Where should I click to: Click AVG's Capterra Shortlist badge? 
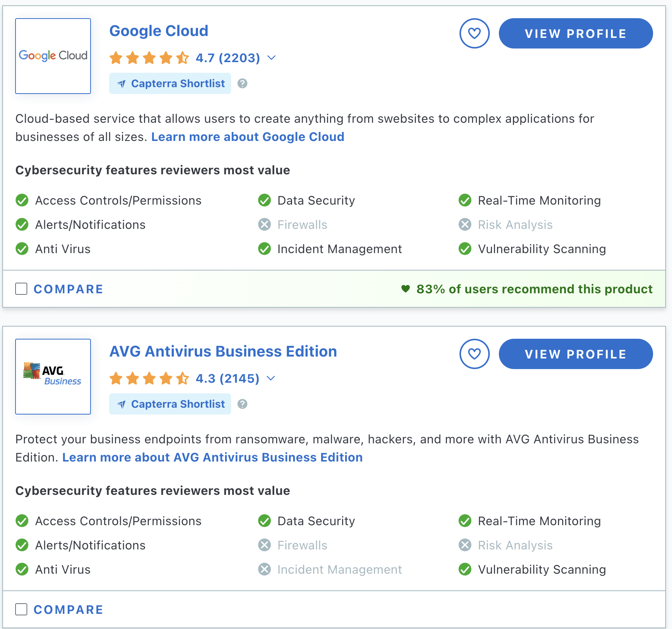(170, 404)
